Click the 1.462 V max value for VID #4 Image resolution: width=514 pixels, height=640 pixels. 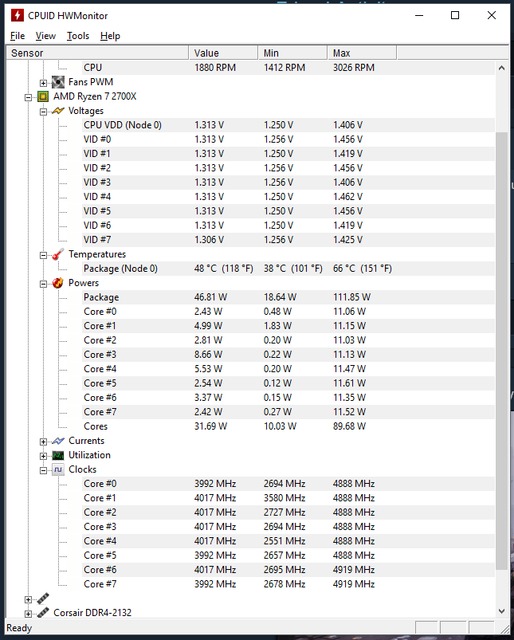coord(348,197)
